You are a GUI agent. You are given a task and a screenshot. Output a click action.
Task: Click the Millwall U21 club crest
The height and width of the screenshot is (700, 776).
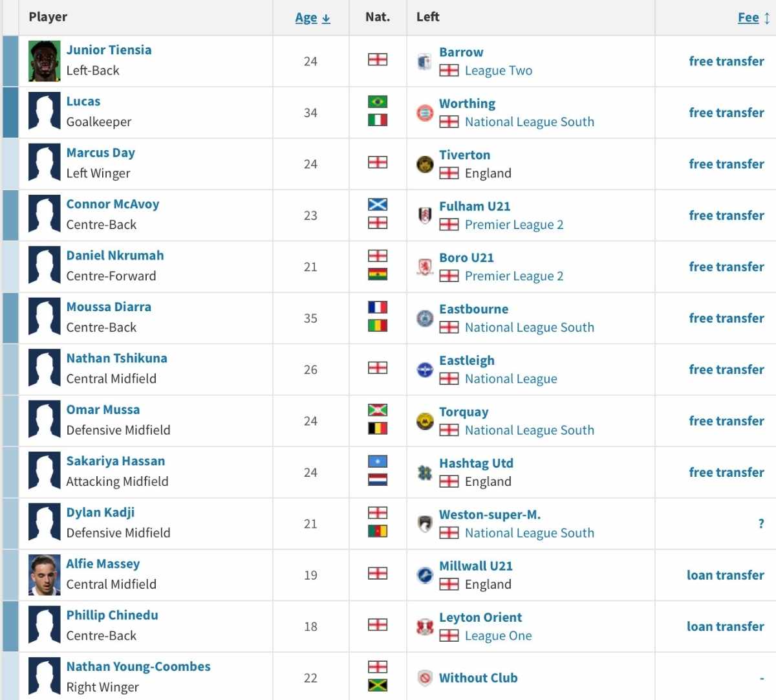[x=425, y=575]
